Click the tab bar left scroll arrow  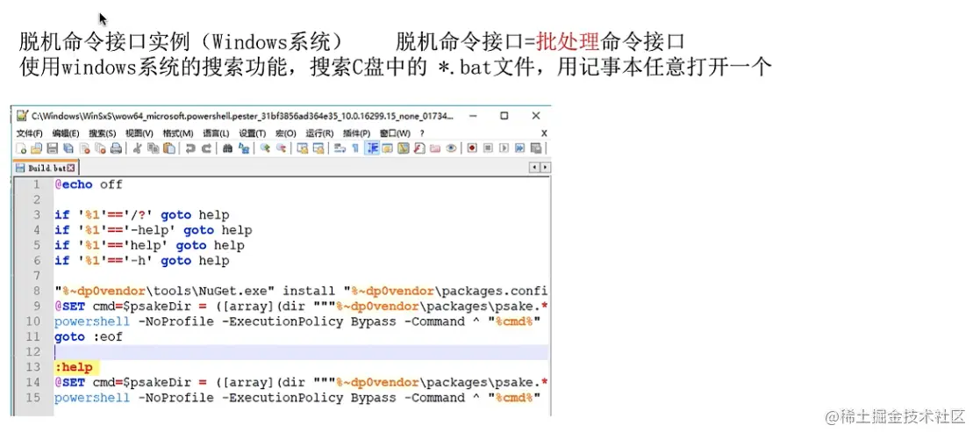coord(534,167)
